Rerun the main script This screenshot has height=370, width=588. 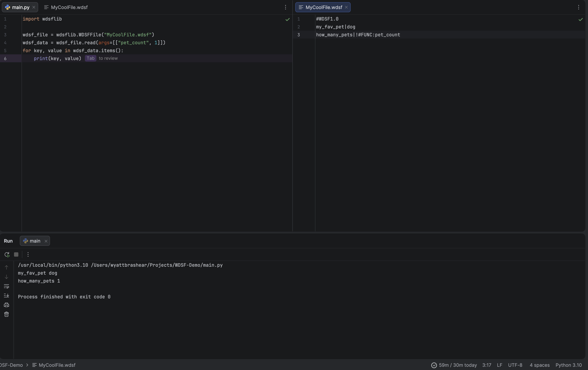coord(7,254)
